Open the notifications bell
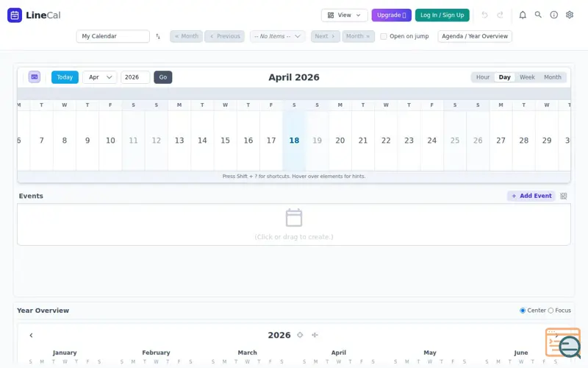 (x=523, y=15)
